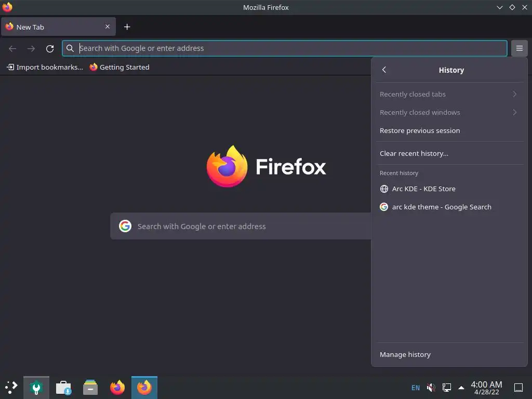This screenshot has width=532, height=399.
Task: Focus the top address bar field
Action: tap(284, 48)
